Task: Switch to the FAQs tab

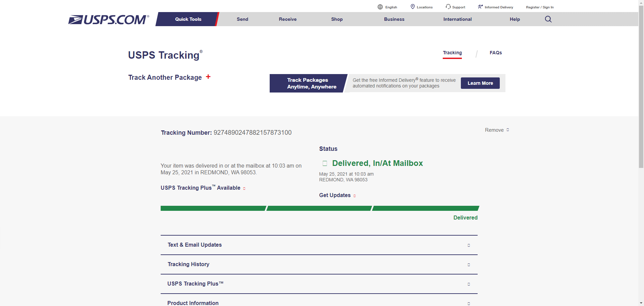Action: [x=495, y=53]
